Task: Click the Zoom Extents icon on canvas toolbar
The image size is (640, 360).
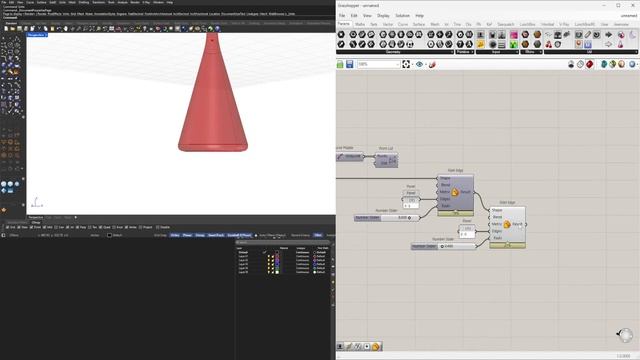Action: pos(406,64)
